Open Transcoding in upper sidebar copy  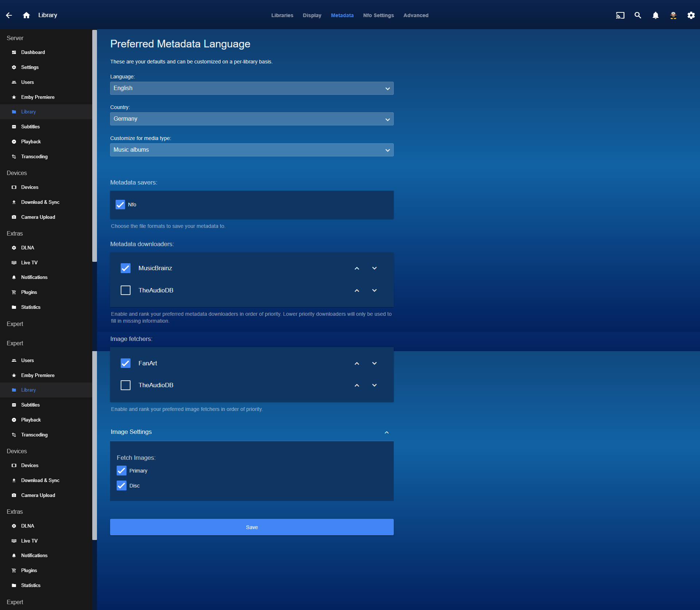46,157
